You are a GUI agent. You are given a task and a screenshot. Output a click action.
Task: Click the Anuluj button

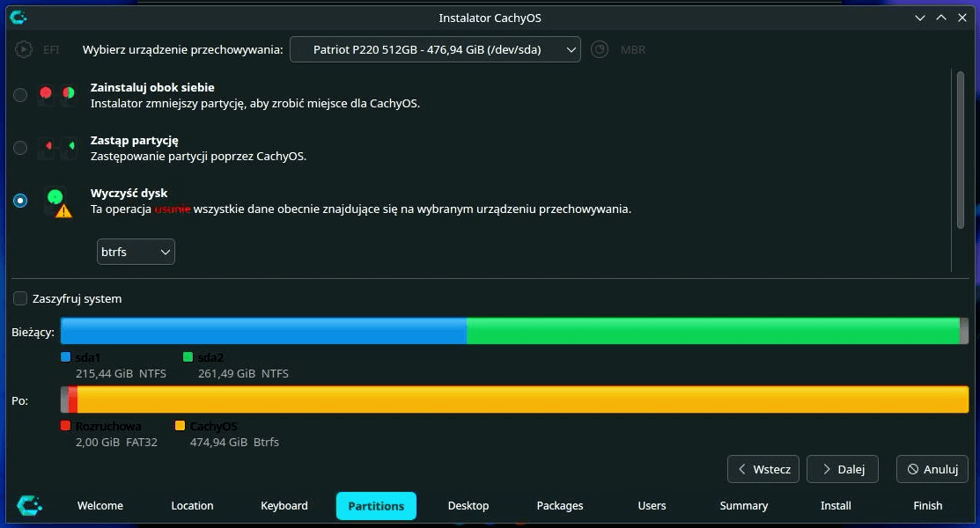(x=932, y=469)
